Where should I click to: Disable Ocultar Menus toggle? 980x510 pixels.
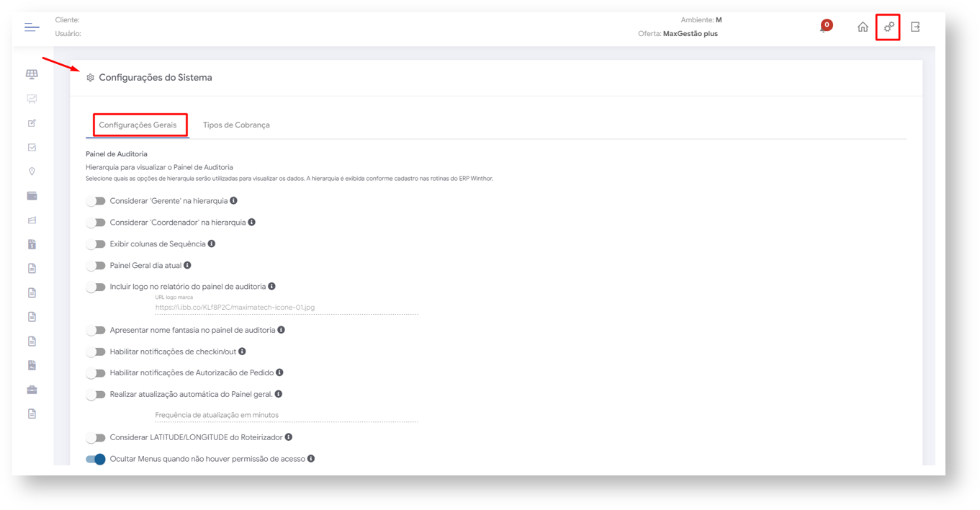(96, 459)
